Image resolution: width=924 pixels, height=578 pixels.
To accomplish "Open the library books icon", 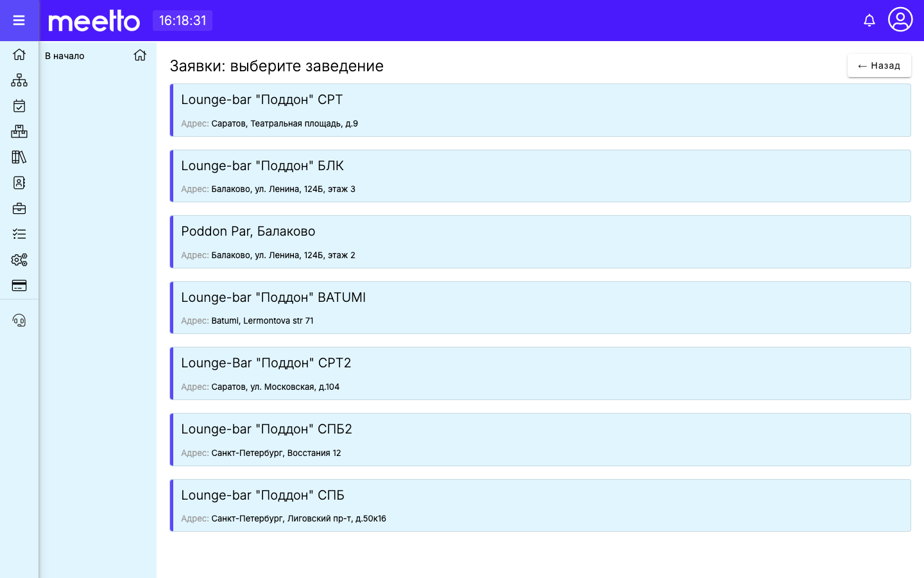I will (x=19, y=157).
